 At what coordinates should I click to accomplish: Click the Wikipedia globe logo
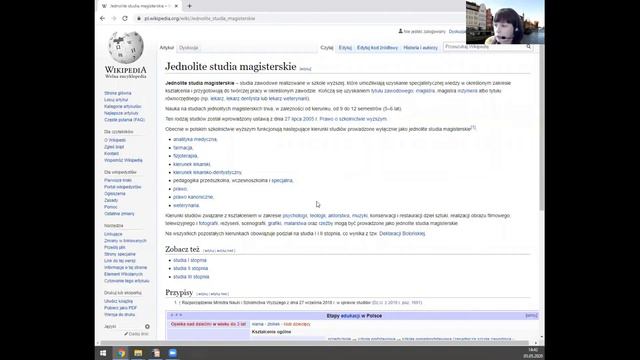[x=126, y=47]
